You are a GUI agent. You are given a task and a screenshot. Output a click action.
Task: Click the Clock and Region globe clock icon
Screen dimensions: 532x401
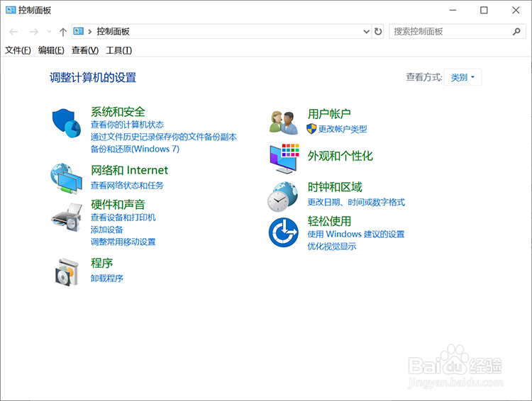coord(282,196)
